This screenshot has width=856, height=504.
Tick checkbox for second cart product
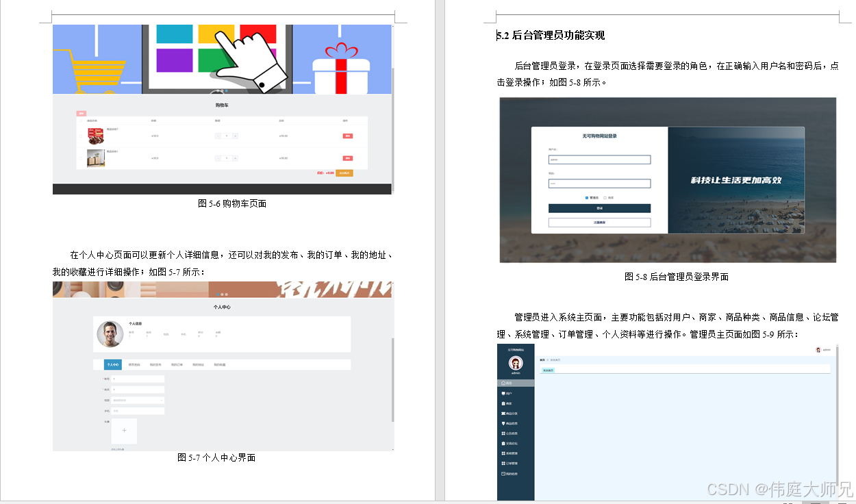click(x=81, y=158)
